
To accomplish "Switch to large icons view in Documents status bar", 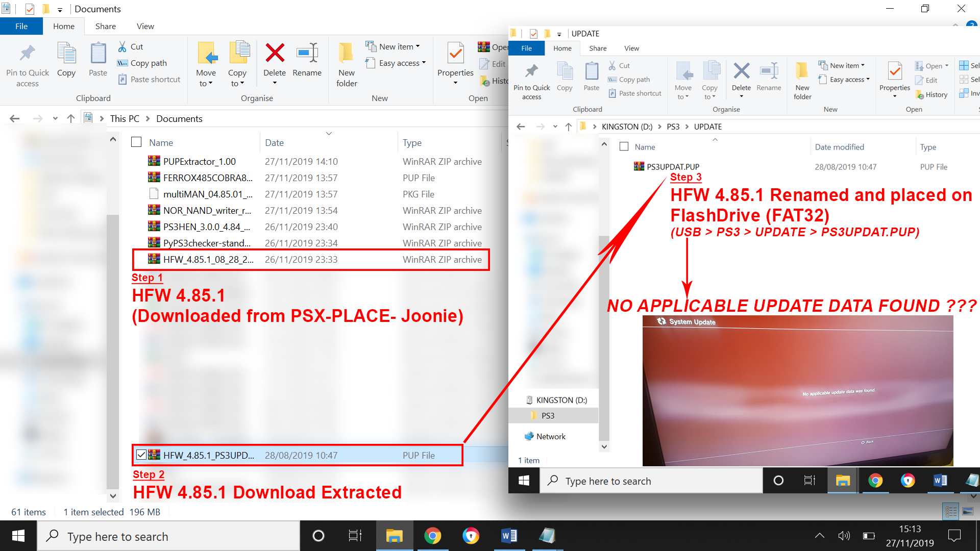I will pyautogui.click(x=968, y=511).
